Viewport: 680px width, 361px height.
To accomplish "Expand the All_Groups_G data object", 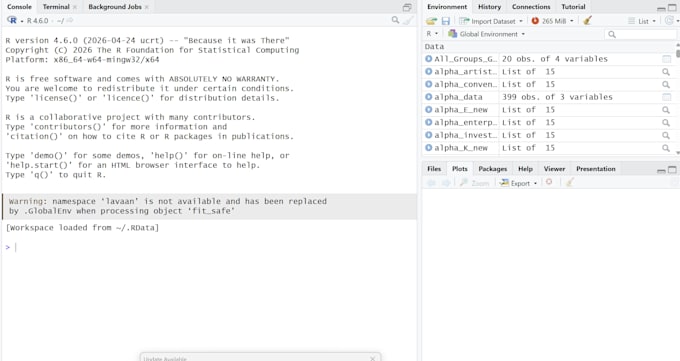I will tap(428, 59).
